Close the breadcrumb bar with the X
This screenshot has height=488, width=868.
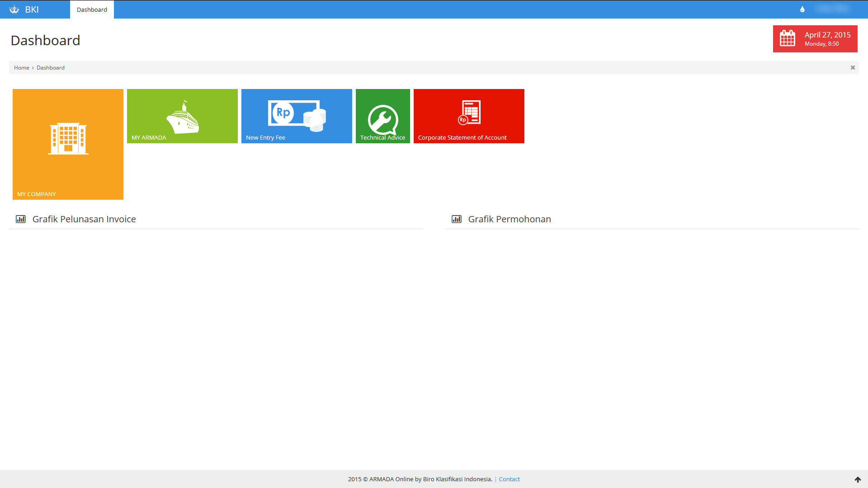pyautogui.click(x=853, y=68)
